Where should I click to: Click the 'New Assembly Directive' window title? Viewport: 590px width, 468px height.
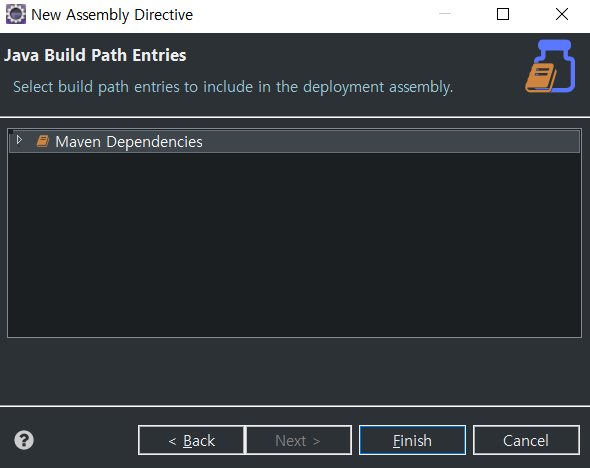112,15
